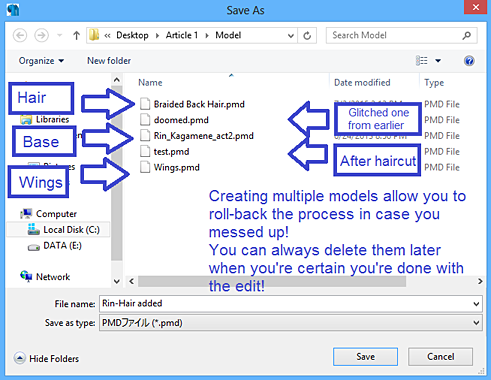Viewport: 491px width, 380px height.
Task: Click the Cancel button
Action: pyautogui.click(x=440, y=357)
